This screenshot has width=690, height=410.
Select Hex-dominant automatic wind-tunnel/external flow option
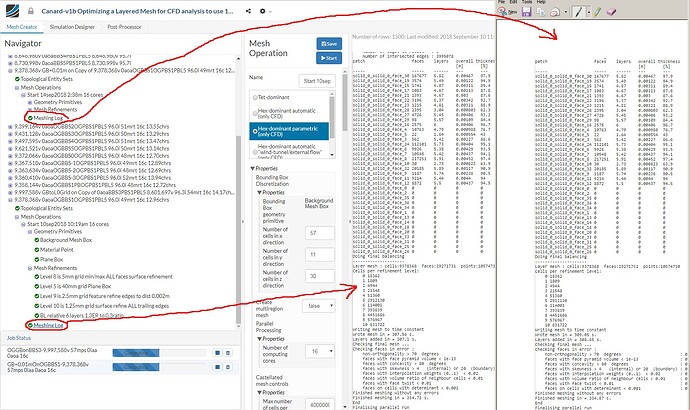tap(255, 152)
